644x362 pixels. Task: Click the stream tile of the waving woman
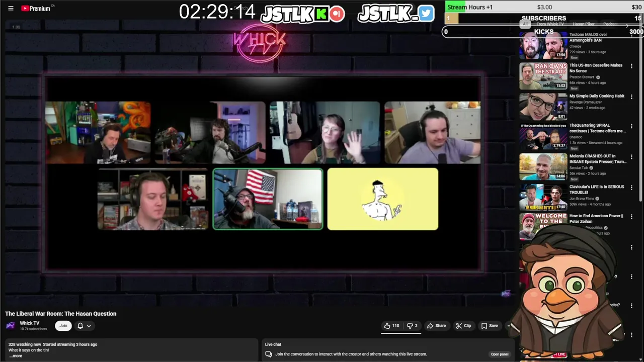[325, 133]
